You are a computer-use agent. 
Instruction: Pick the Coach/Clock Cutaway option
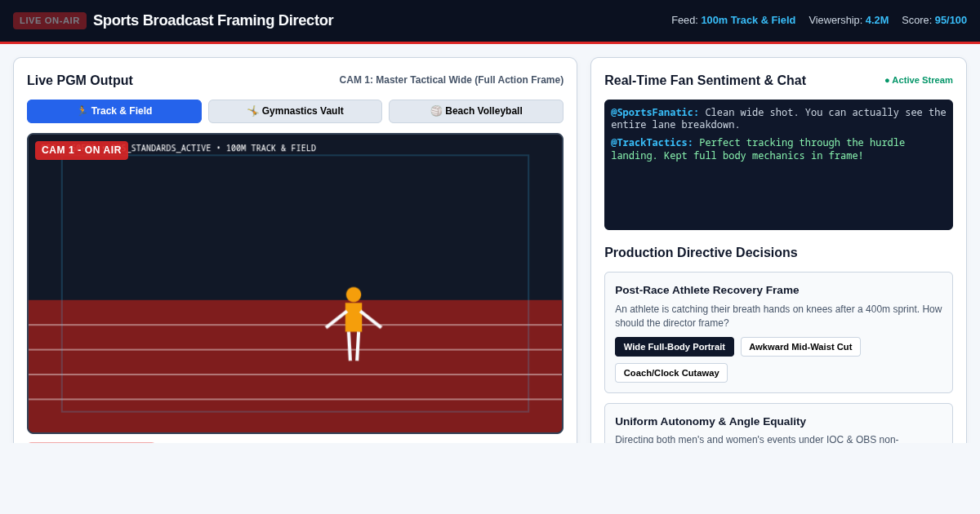pyautogui.click(x=671, y=373)
